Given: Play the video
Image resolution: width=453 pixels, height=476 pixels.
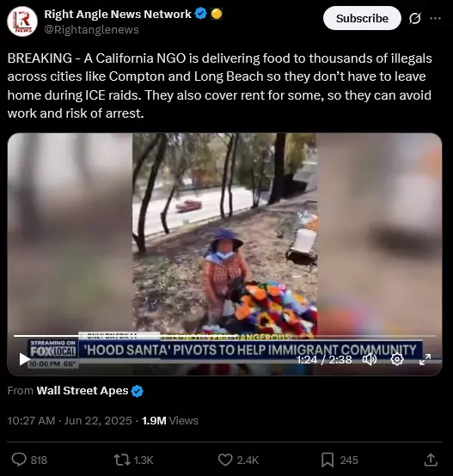Looking at the screenshot, I should click(24, 359).
